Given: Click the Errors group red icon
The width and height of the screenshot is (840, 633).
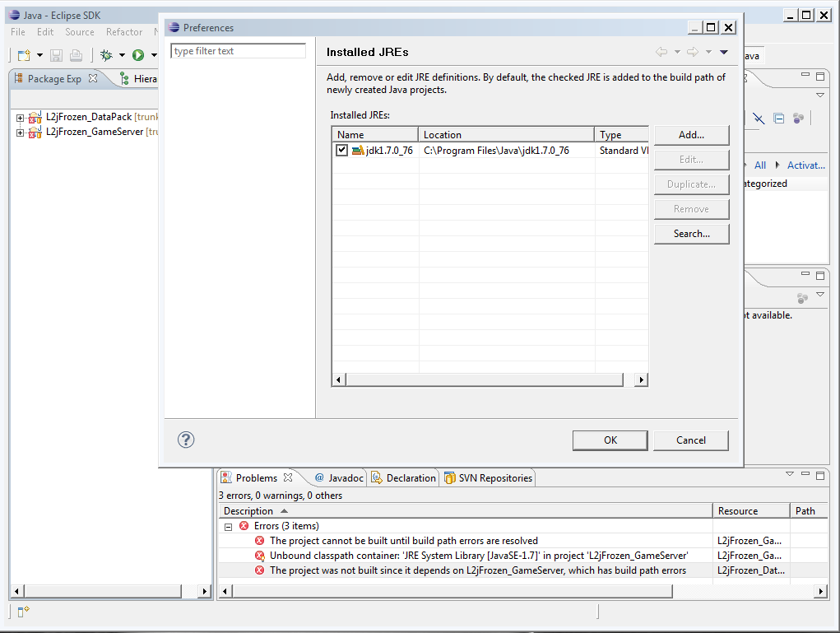Looking at the screenshot, I should [x=244, y=526].
